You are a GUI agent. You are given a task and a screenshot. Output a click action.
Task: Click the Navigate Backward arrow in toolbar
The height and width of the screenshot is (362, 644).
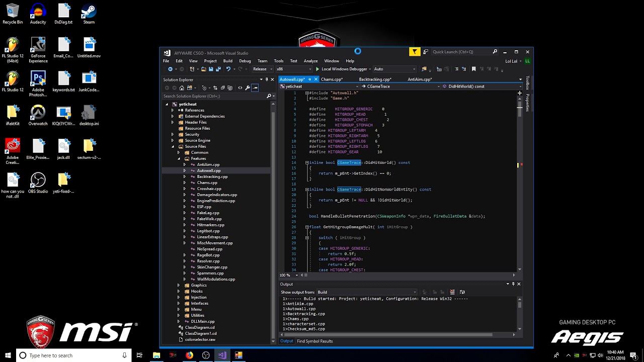170,69
